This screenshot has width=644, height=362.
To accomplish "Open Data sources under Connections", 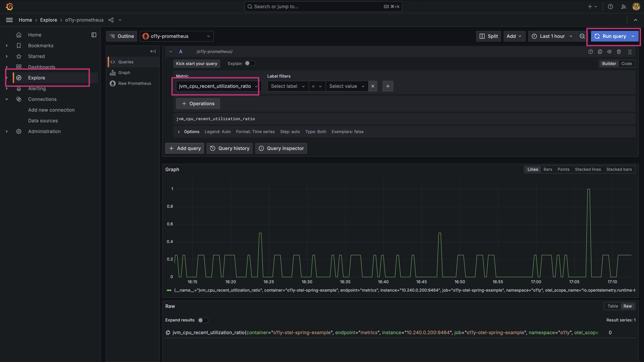I will pyautogui.click(x=43, y=121).
